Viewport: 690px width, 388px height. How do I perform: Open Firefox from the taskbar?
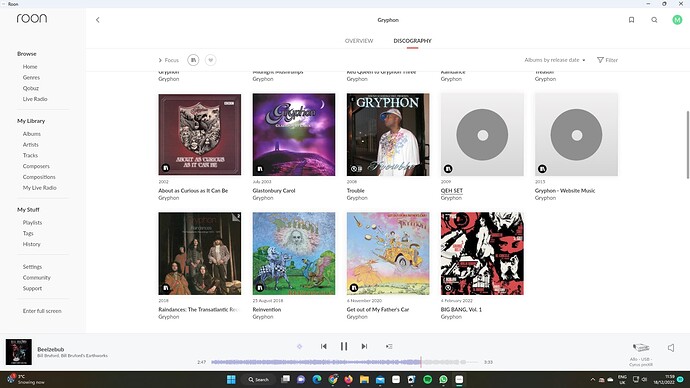coord(349,380)
